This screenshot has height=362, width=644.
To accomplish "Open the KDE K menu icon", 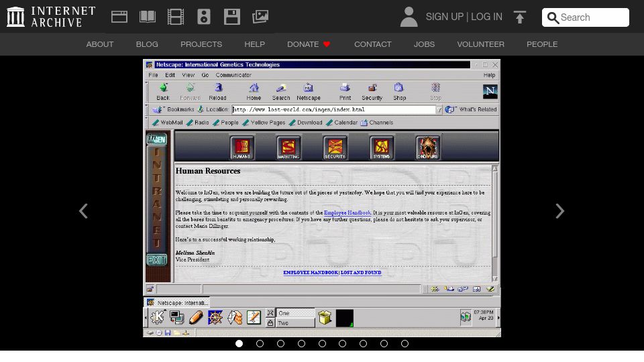I will (x=158, y=317).
